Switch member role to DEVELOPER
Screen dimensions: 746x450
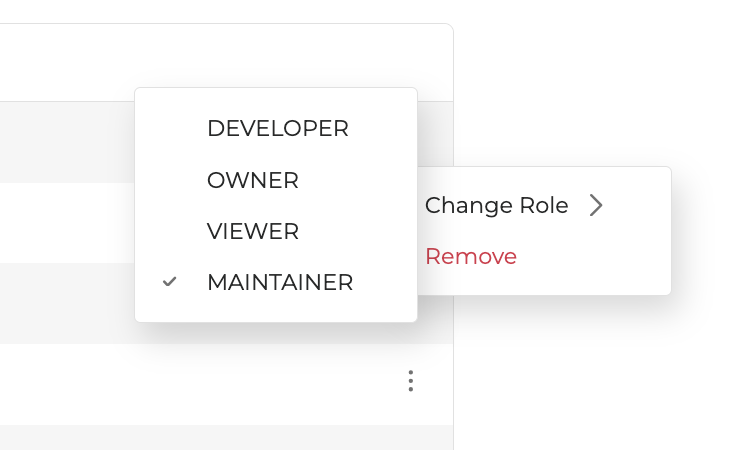coord(277,129)
